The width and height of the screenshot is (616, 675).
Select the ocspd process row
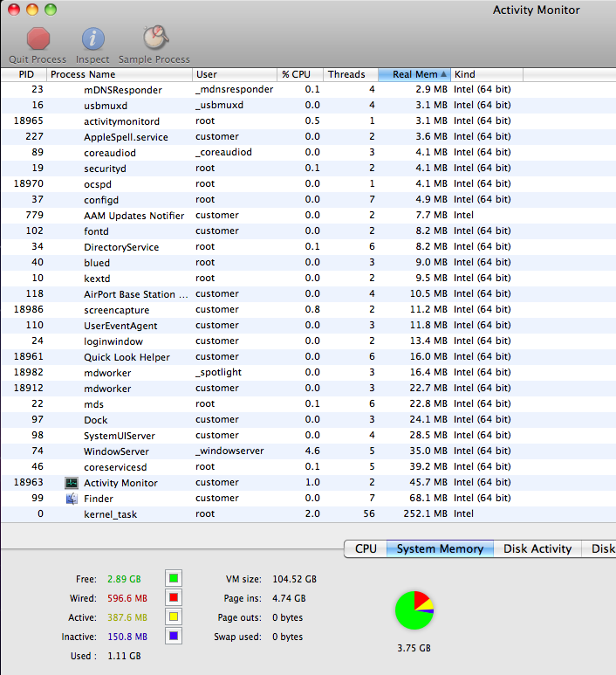tap(308, 184)
